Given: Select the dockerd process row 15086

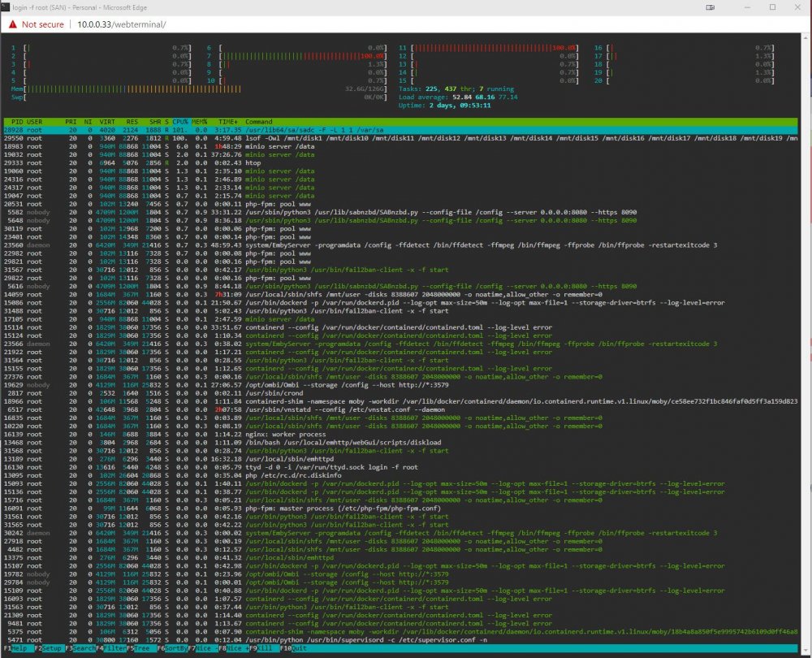Looking at the screenshot, I should tap(400, 302).
